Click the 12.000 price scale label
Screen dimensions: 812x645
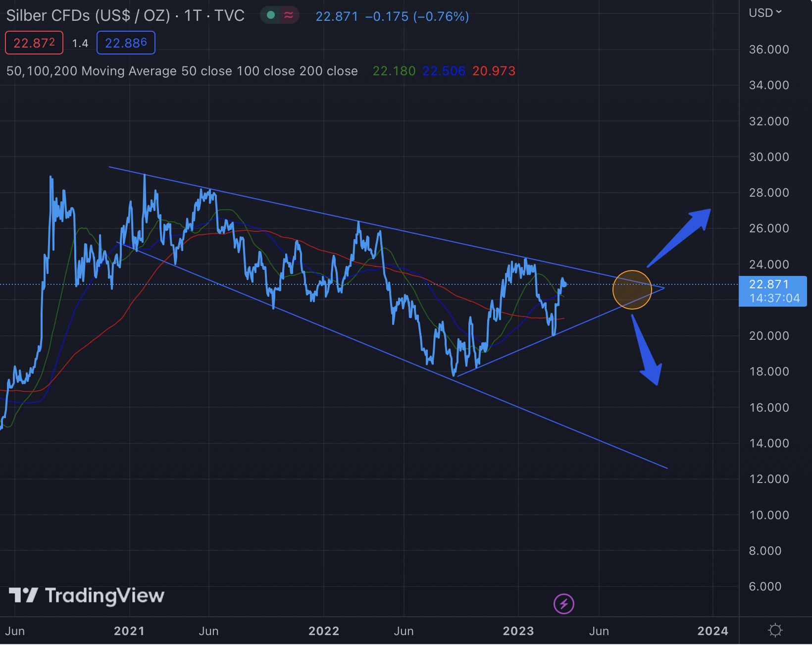click(x=769, y=479)
